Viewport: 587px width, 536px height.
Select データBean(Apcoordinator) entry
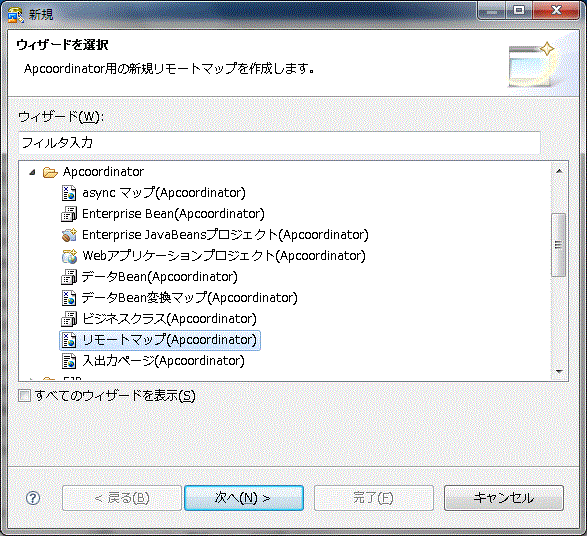(x=159, y=277)
